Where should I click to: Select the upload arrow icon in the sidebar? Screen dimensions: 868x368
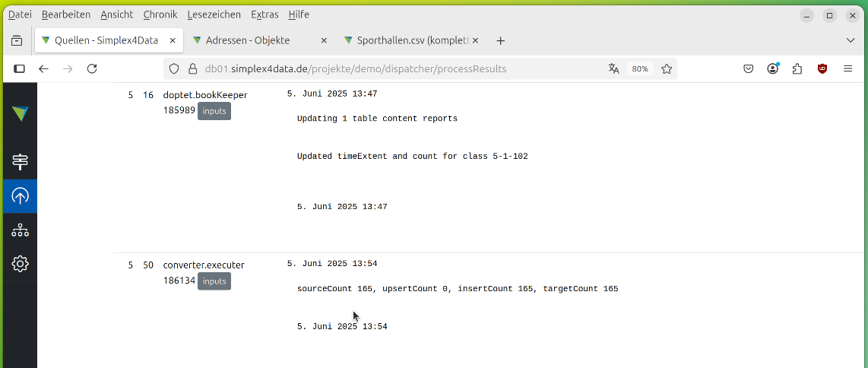pos(20,196)
